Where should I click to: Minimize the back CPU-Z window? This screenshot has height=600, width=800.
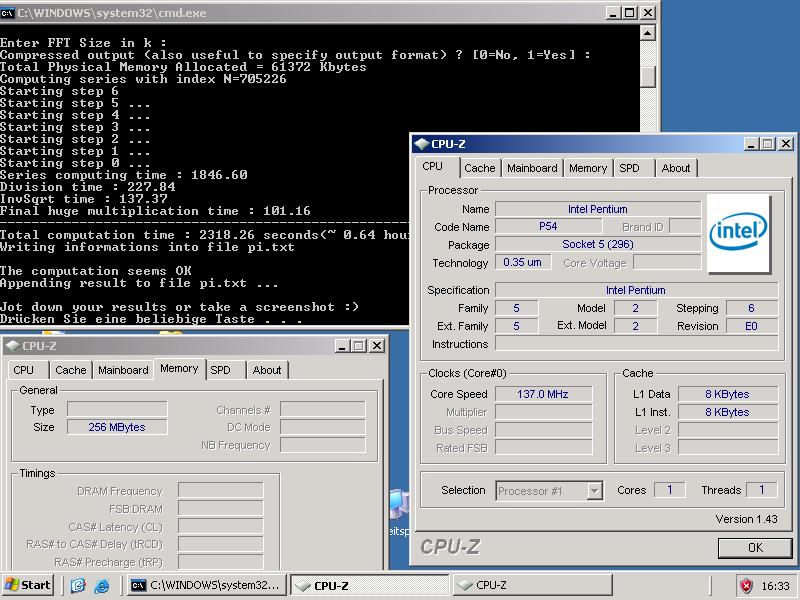click(x=342, y=346)
